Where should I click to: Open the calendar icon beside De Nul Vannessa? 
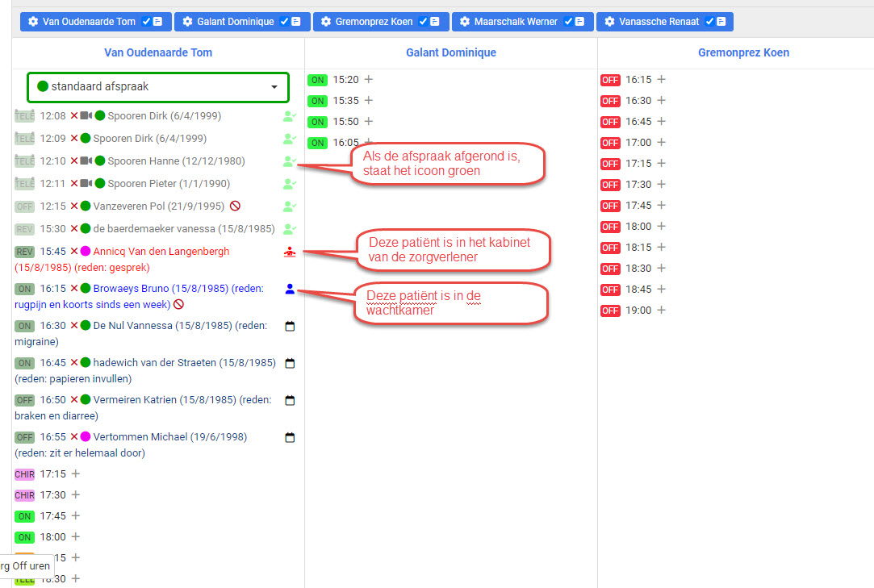(x=290, y=325)
